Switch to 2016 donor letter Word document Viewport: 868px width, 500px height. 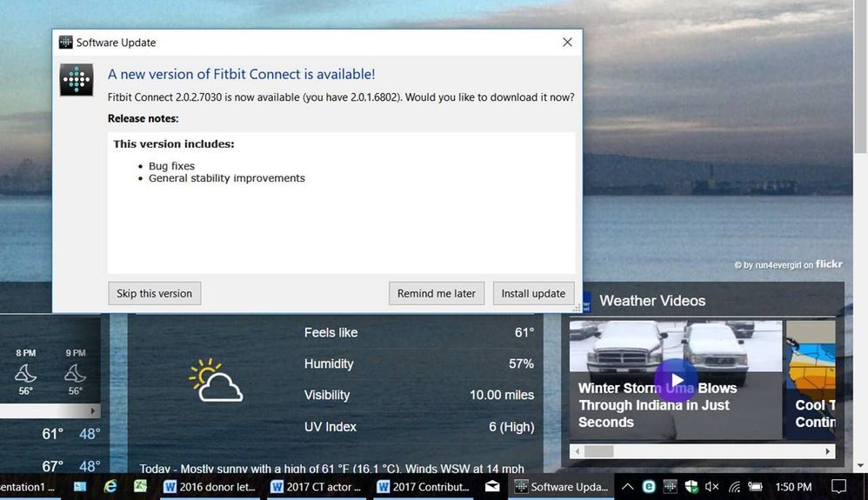coord(211,487)
